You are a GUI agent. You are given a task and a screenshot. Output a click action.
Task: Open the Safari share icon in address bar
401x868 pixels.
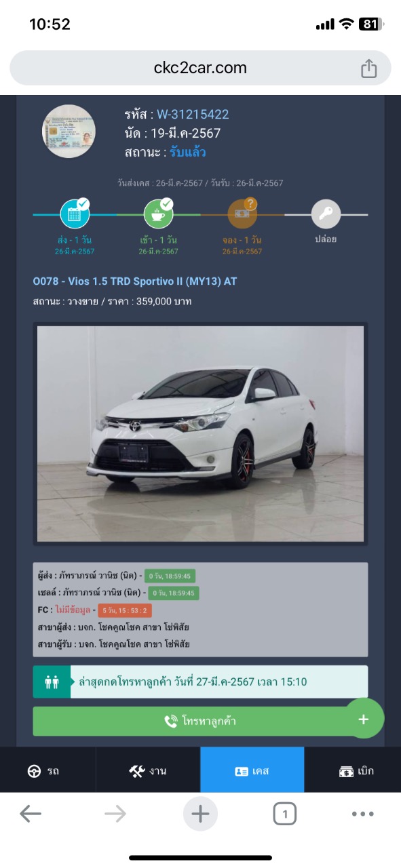point(368,68)
